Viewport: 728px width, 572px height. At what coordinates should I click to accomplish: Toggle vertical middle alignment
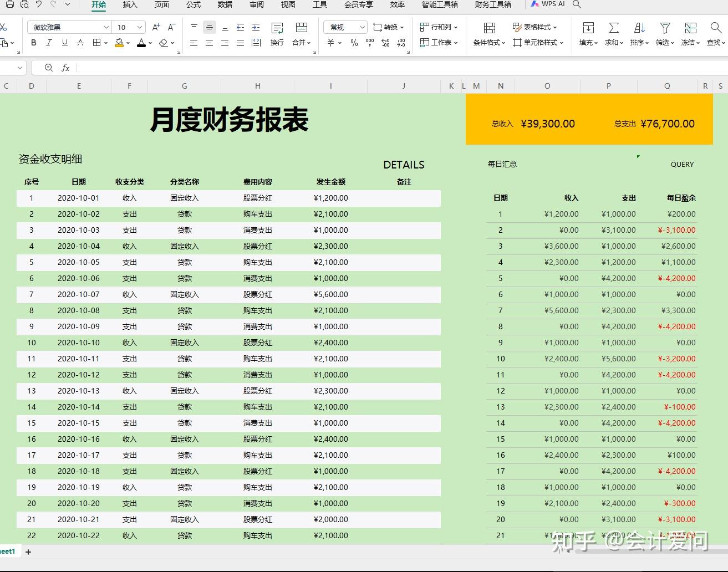pyautogui.click(x=209, y=27)
